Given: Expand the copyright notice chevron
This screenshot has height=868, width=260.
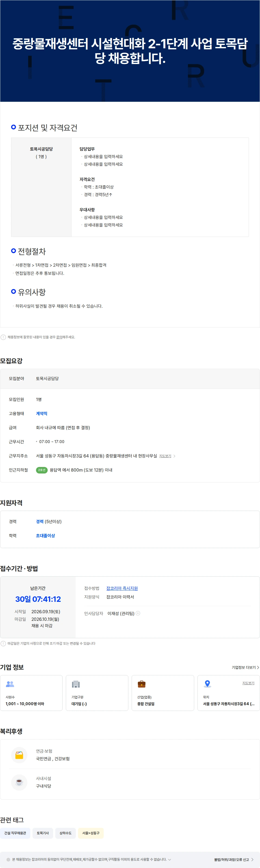Looking at the screenshot, I should 170,860.
